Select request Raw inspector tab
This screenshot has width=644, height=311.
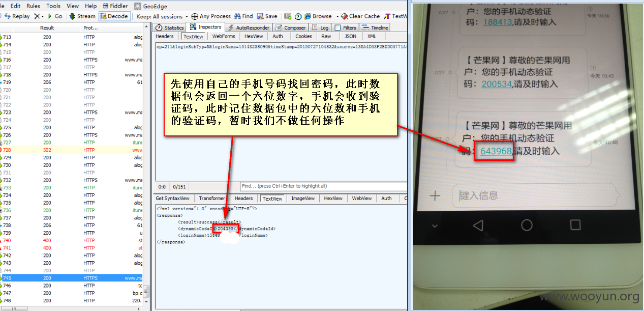326,36
